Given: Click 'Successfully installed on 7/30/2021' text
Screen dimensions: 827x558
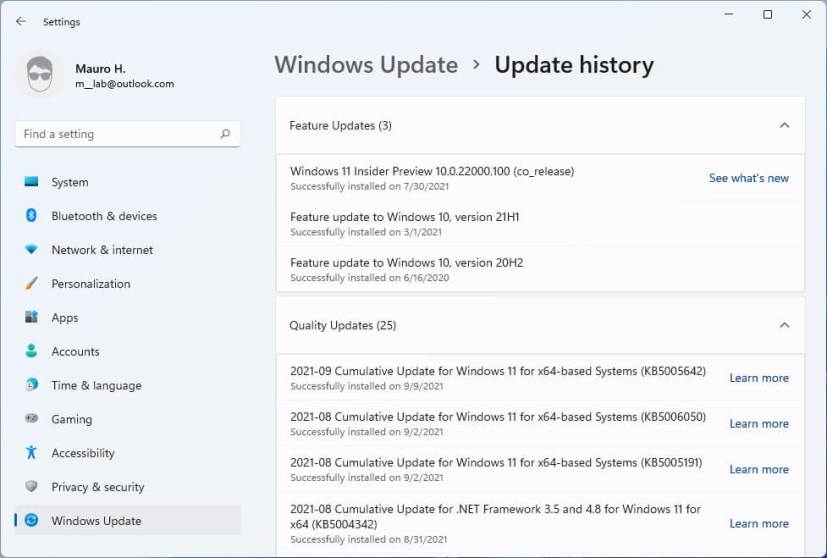Looking at the screenshot, I should pyautogui.click(x=369, y=186).
